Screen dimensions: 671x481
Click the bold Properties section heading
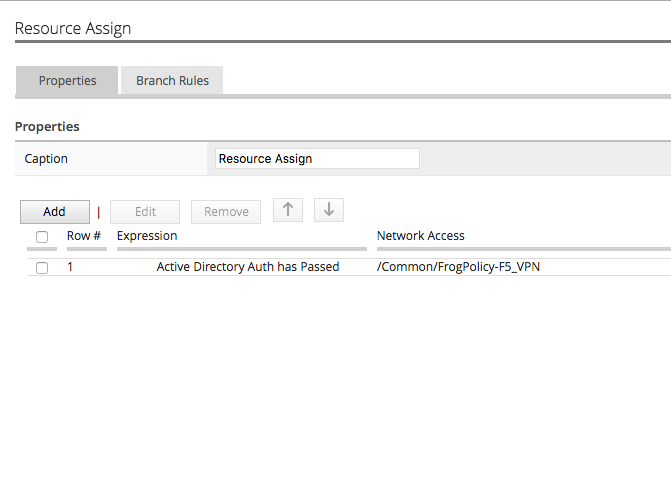coord(47,127)
